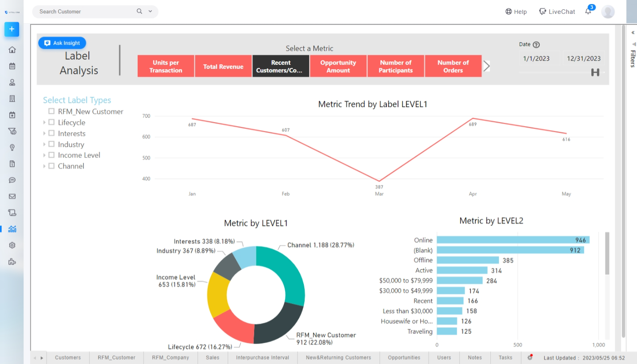Viewport: 637px width, 364px height.
Task: Expand the Lifecycle tree node arrow
Action: [x=44, y=123]
